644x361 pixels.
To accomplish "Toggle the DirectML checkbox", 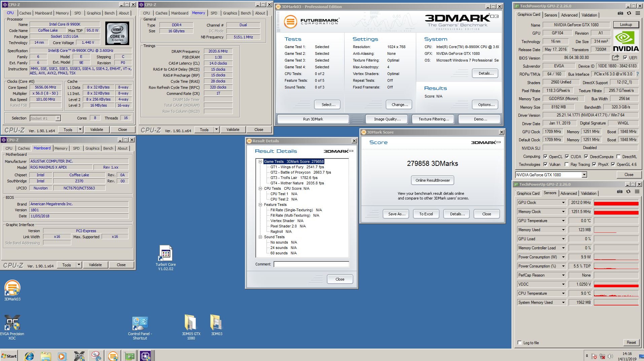I will (x=618, y=156).
